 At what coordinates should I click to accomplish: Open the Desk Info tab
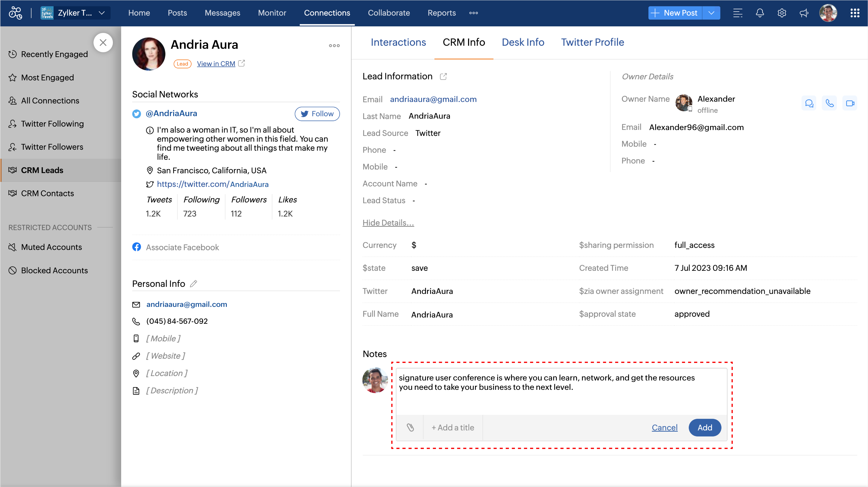coord(523,42)
